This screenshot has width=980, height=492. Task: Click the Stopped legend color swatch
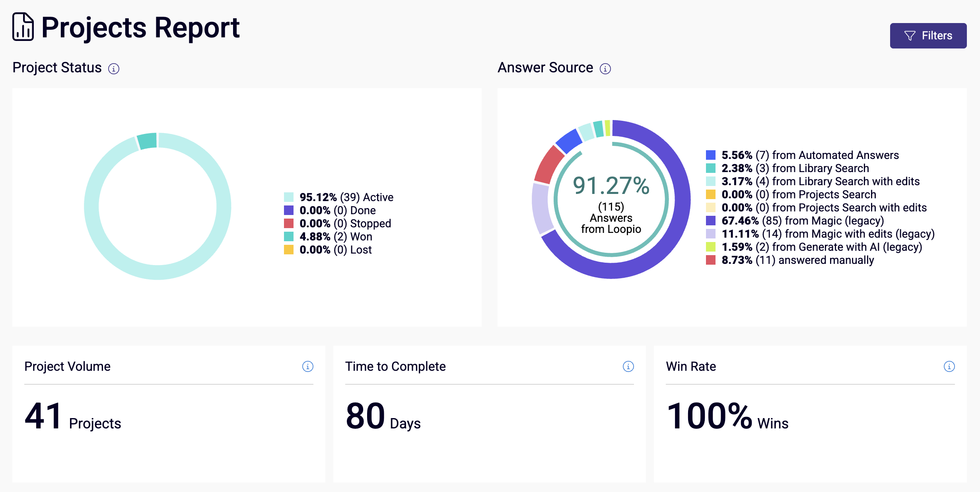click(x=289, y=223)
